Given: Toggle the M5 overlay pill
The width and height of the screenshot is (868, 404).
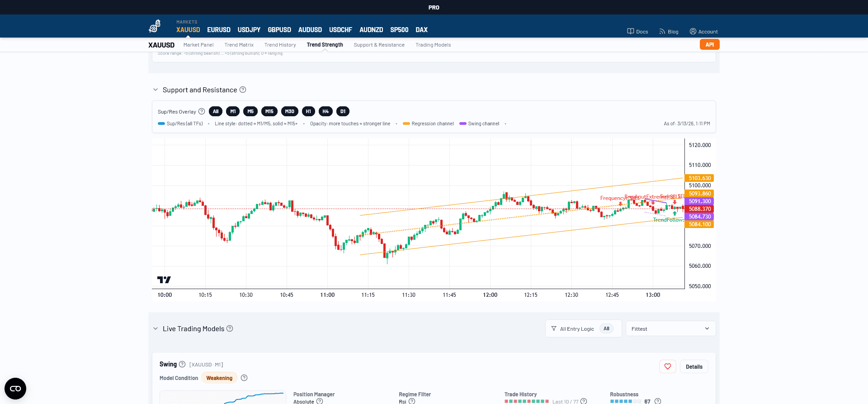Looking at the screenshot, I should 250,111.
